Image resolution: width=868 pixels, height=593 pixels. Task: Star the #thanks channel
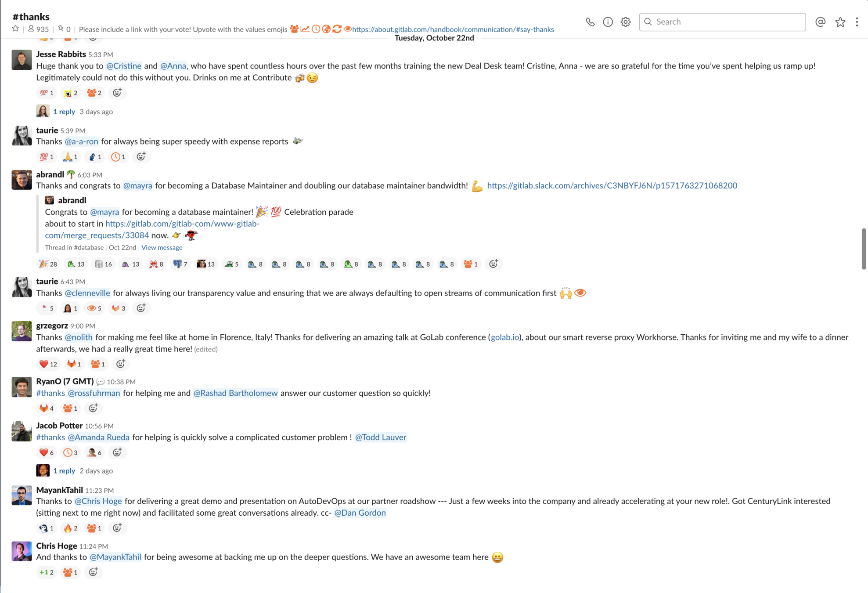tap(16, 29)
